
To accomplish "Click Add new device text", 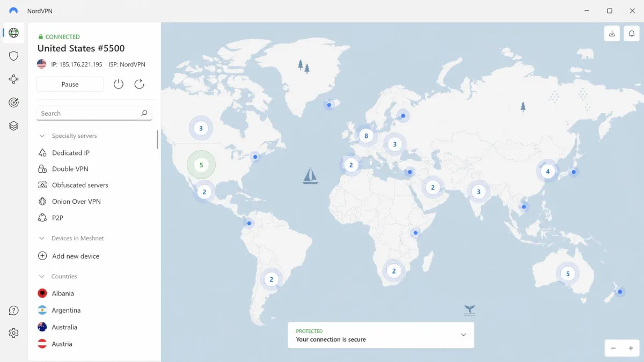I will 76,256.
